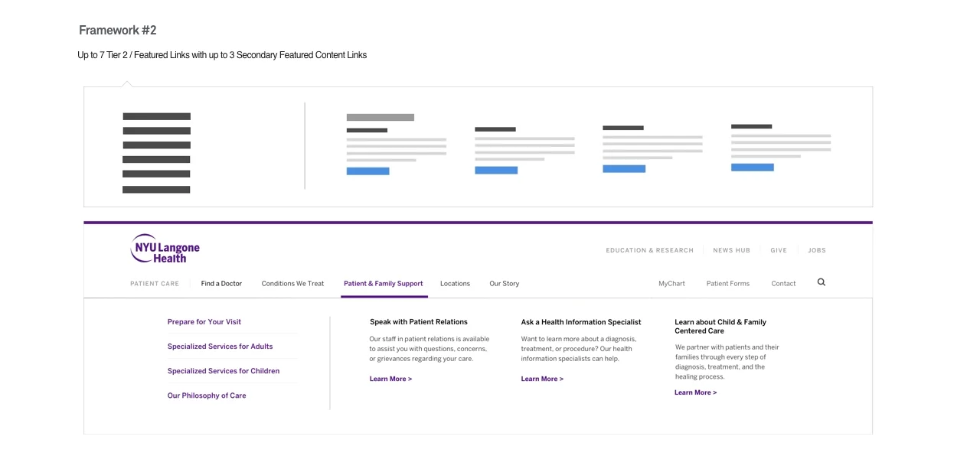
Task: Go to the Contact page
Action: (x=783, y=284)
